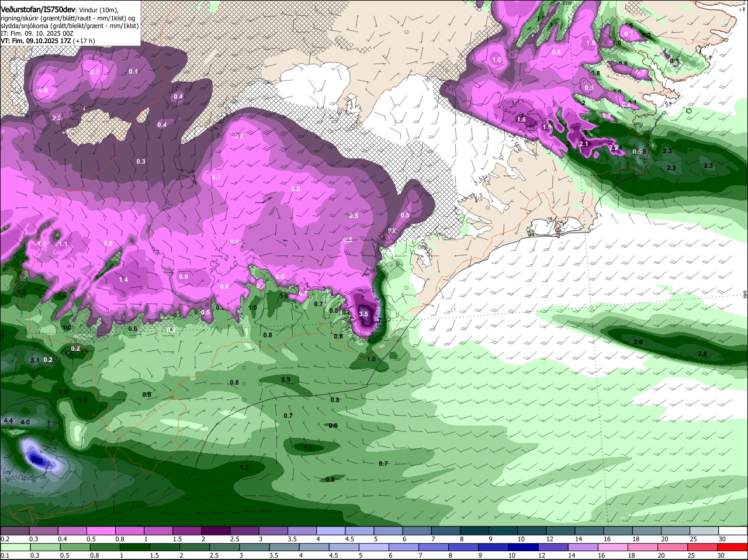This screenshot has height=560, width=748.
Task: Select the dark green 1–1.5 swatch, lower legend
Action: [x=135, y=547]
